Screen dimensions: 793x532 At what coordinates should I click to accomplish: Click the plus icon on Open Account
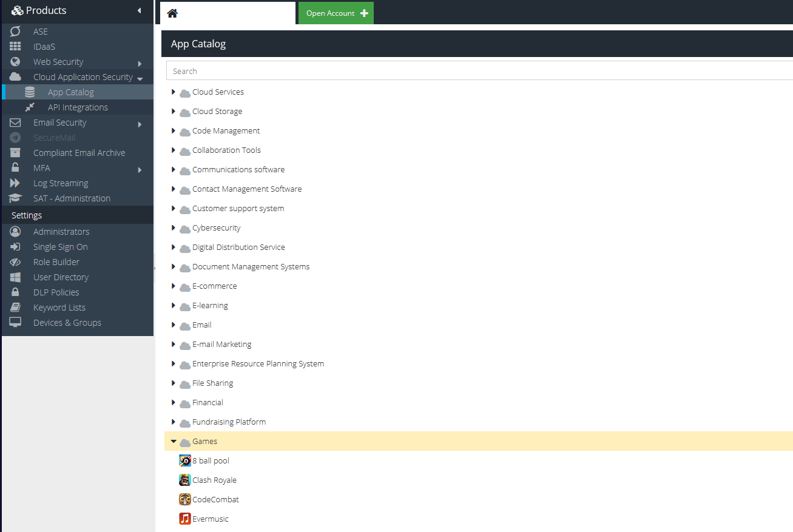pyautogui.click(x=364, y=13)
